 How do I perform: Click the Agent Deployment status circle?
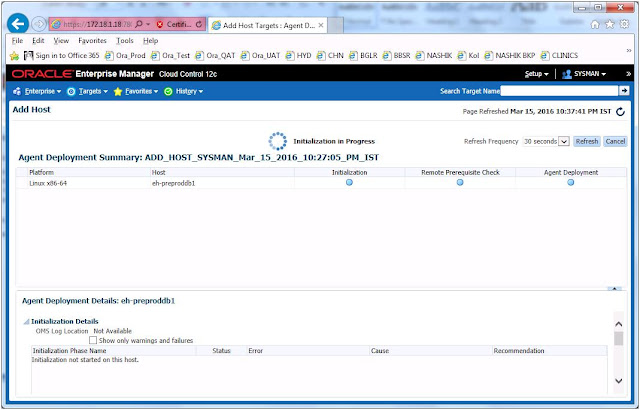tap(571, 182)
